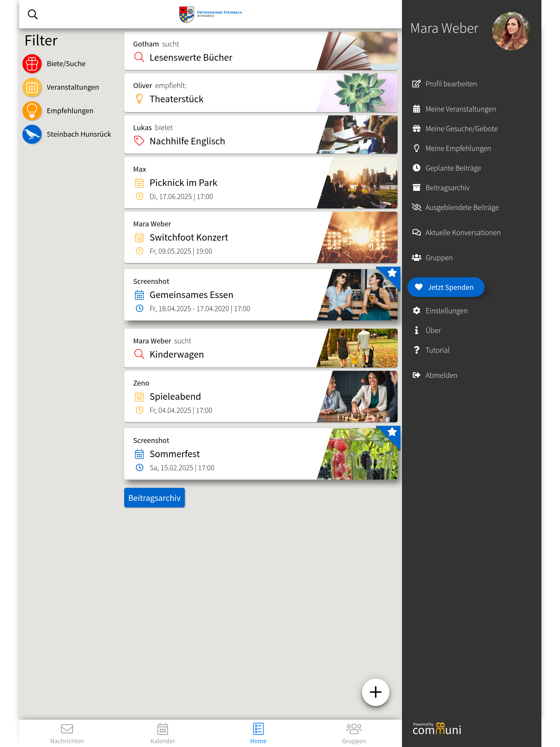The width and height of the screenshot is (560, 747).
Task: Click the question mark icon beside Tutorial
Action: pos(416,350)
